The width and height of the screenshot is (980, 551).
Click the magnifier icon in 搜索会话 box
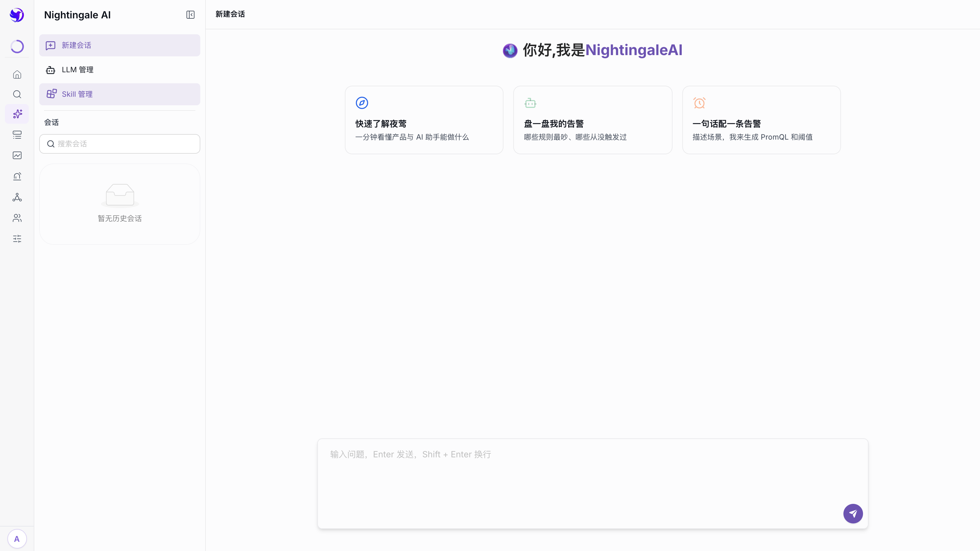51,144
